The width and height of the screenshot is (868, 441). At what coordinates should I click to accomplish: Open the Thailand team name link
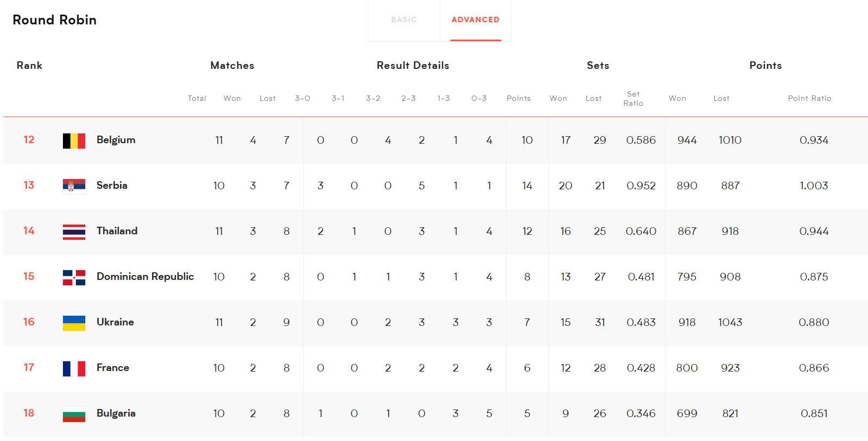point(117,231)
